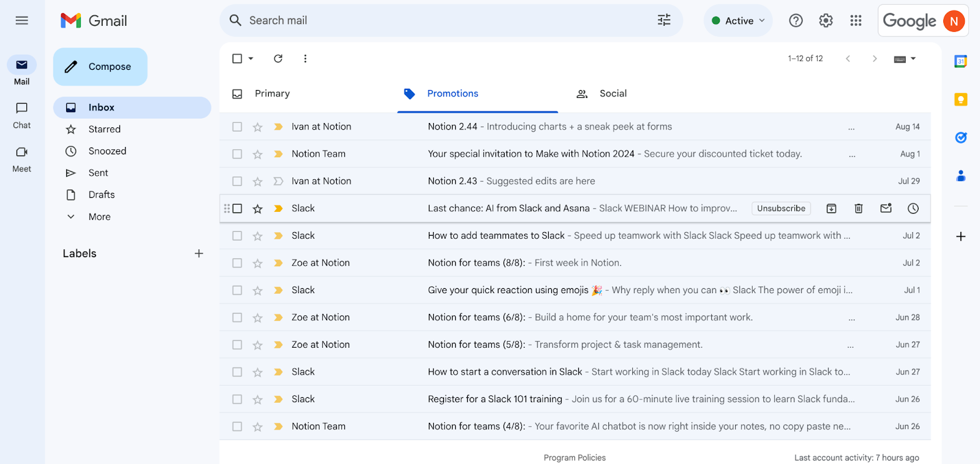Star the Slack Last chance email

point(258,209)
